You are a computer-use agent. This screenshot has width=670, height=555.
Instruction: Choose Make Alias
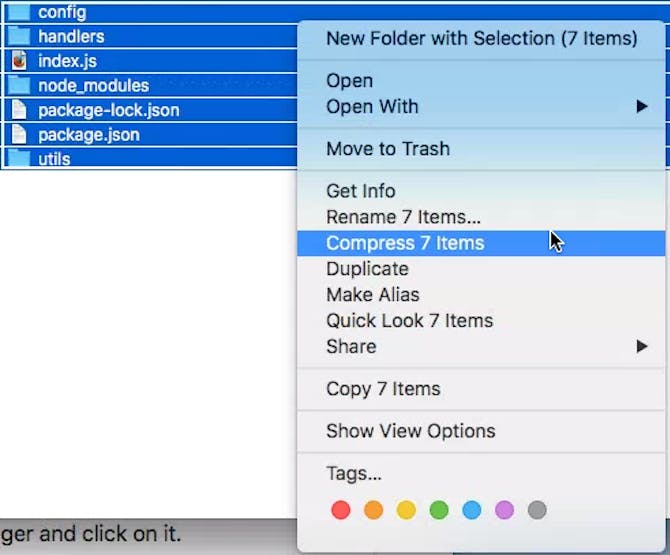(x=481, y=295)
